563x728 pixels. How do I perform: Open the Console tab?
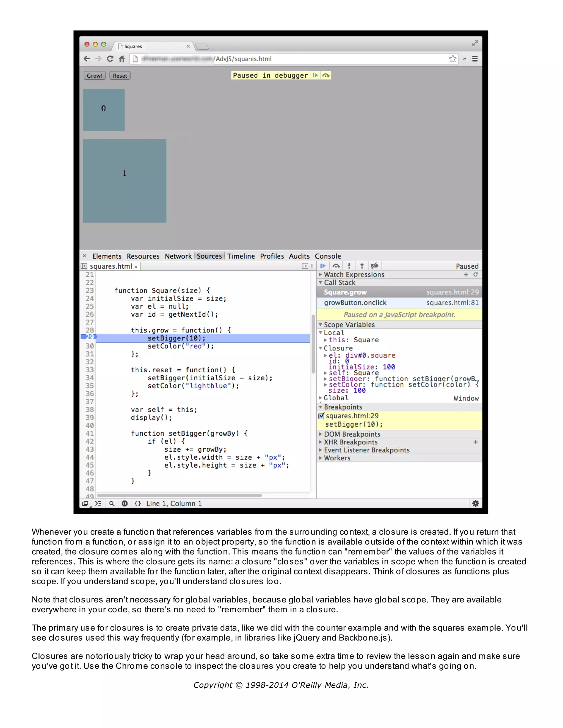328,256
